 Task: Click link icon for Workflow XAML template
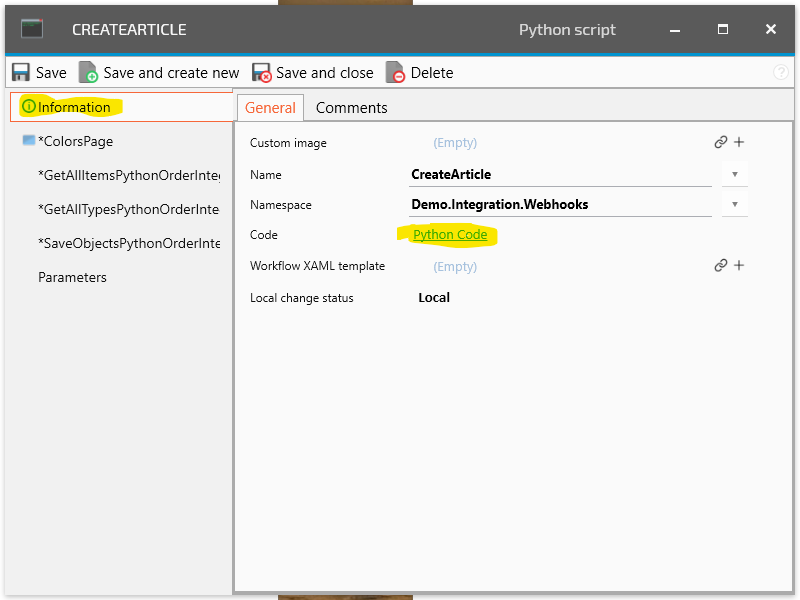[720, 266]
